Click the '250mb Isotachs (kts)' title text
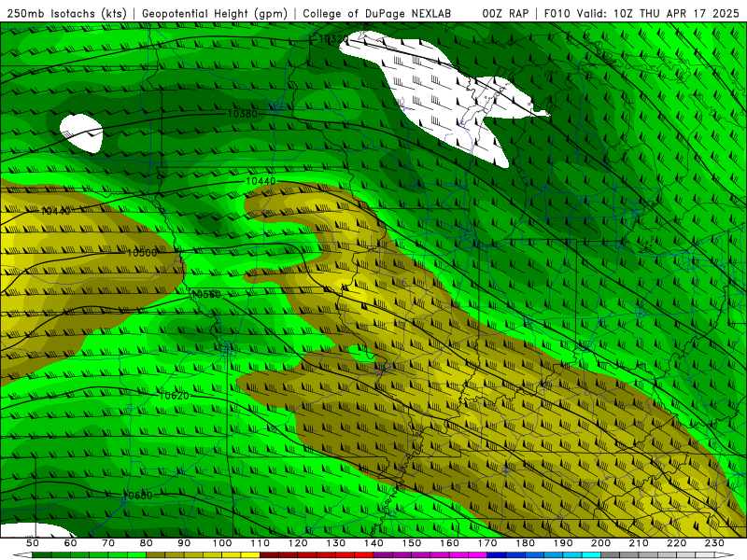 66,14
